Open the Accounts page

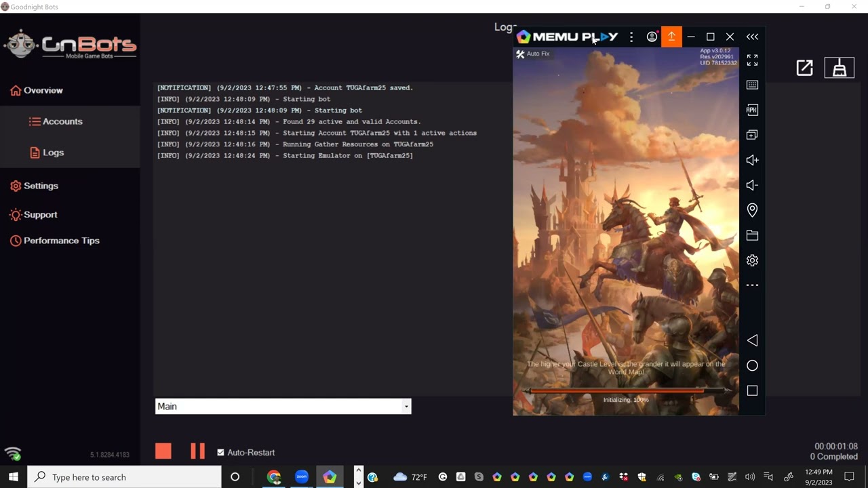point(56,121)
